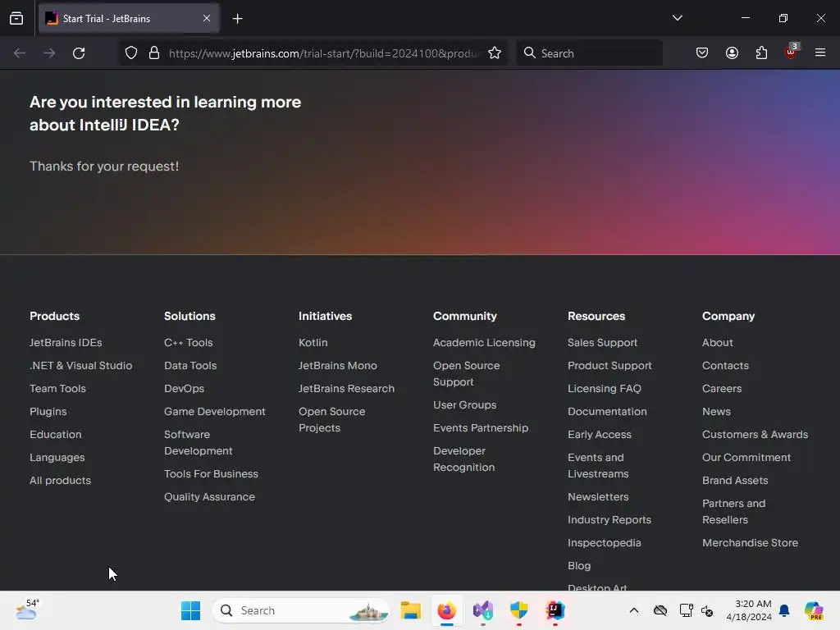
Task: Open the Firefox application menu
Action: click(x=819, y=52)
